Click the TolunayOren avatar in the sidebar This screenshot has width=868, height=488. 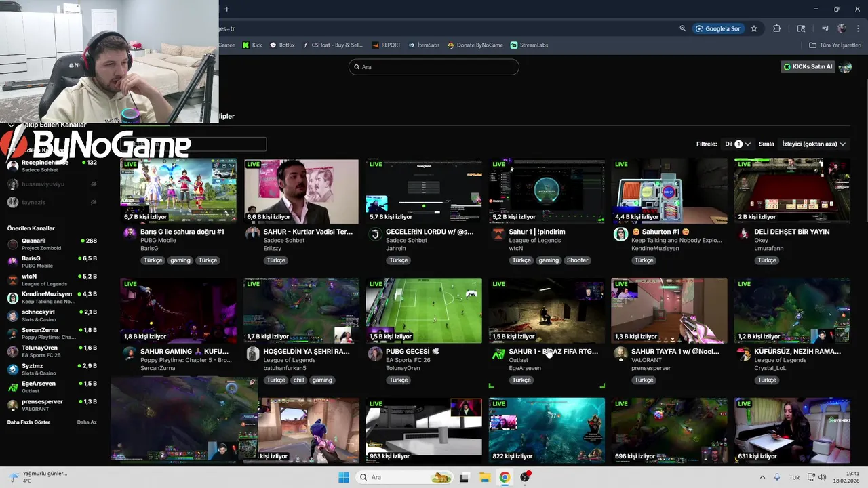[x=13, y=351]
